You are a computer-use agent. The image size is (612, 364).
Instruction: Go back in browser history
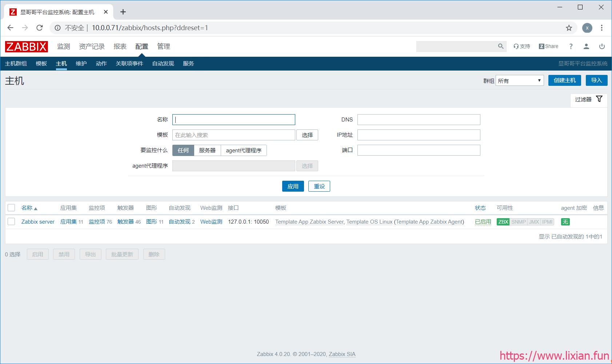[10, 28]
